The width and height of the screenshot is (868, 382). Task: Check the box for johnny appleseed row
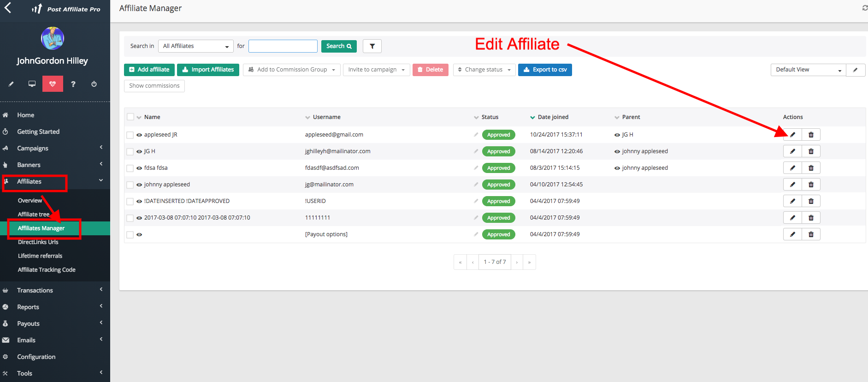[130, 185]
